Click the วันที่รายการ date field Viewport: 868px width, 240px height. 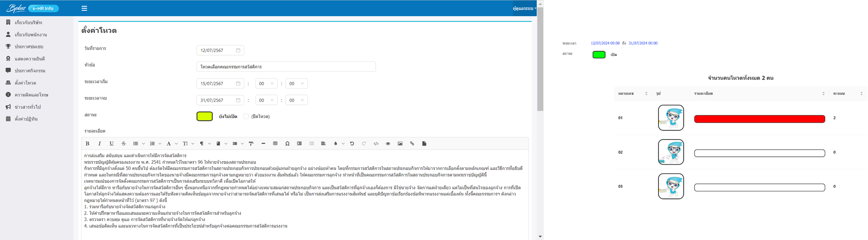tap(220, 50)
